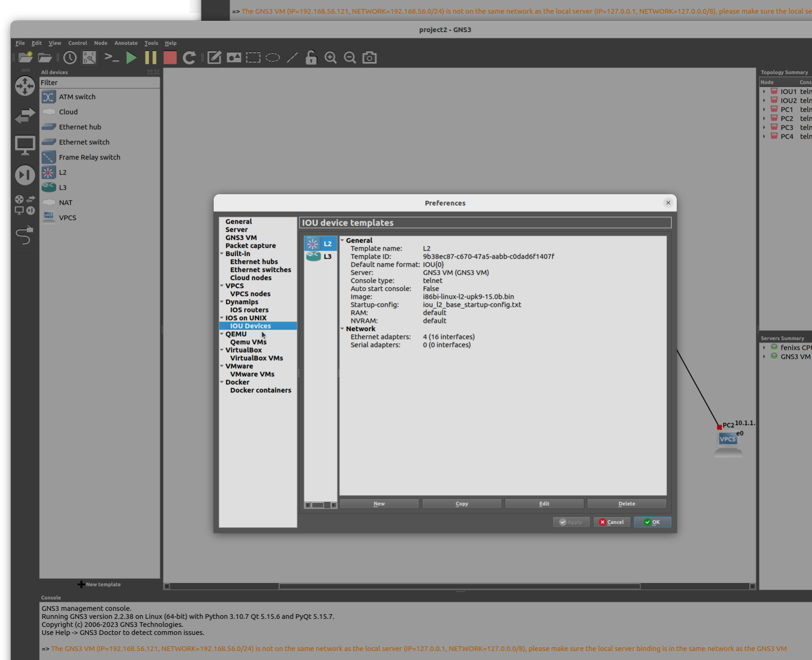Browse switches category icon in sidebar
The height and width of the screenshot is (660, 812).
[25, 115]
